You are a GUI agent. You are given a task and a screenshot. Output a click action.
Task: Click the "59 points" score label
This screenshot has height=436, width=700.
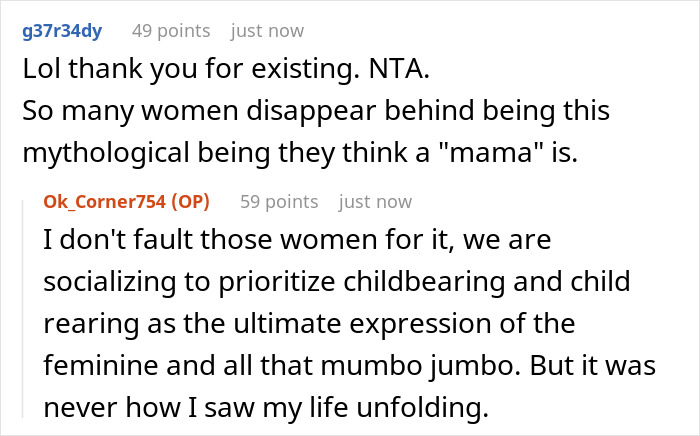coord(280,202)
